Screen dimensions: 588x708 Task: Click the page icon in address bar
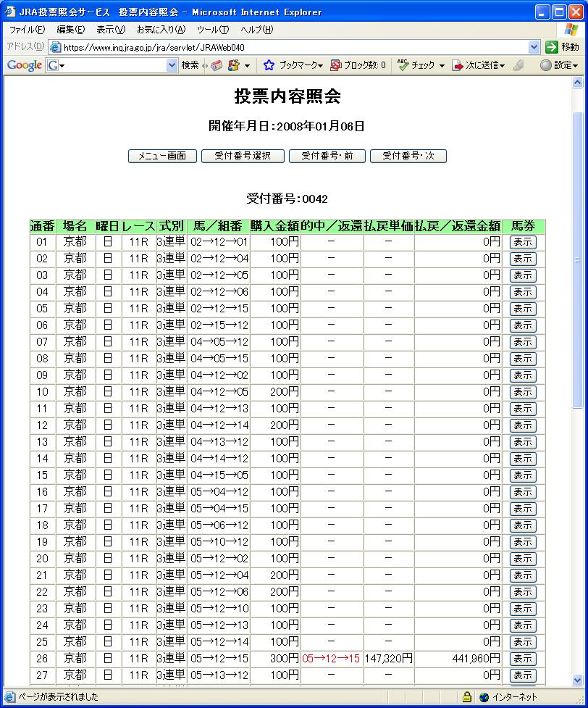[x=55, y=47]
